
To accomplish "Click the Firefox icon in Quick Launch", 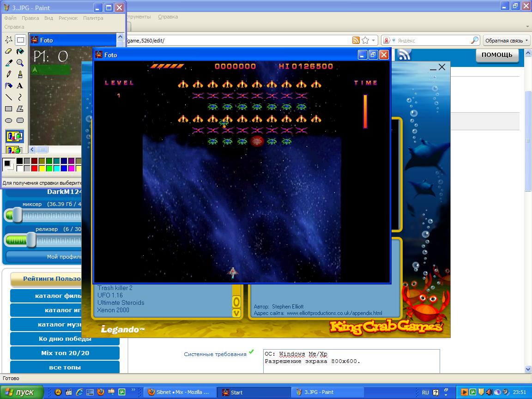I will 100,392.
